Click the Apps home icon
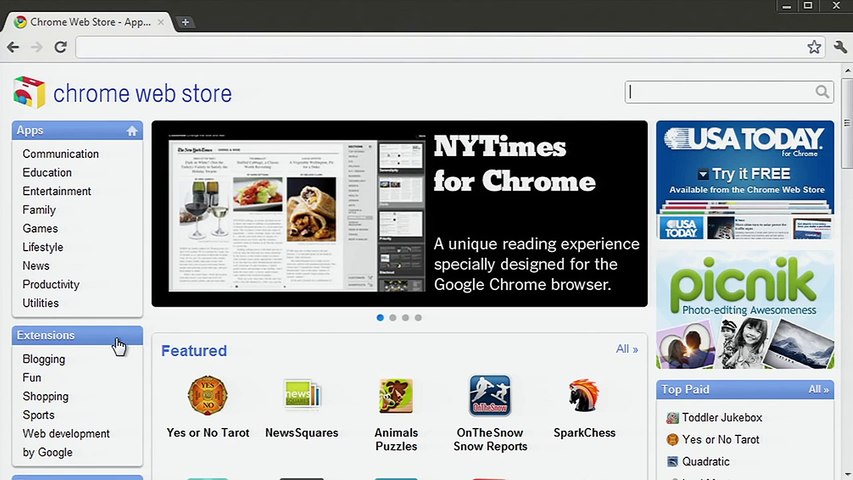 coord(132,131)
